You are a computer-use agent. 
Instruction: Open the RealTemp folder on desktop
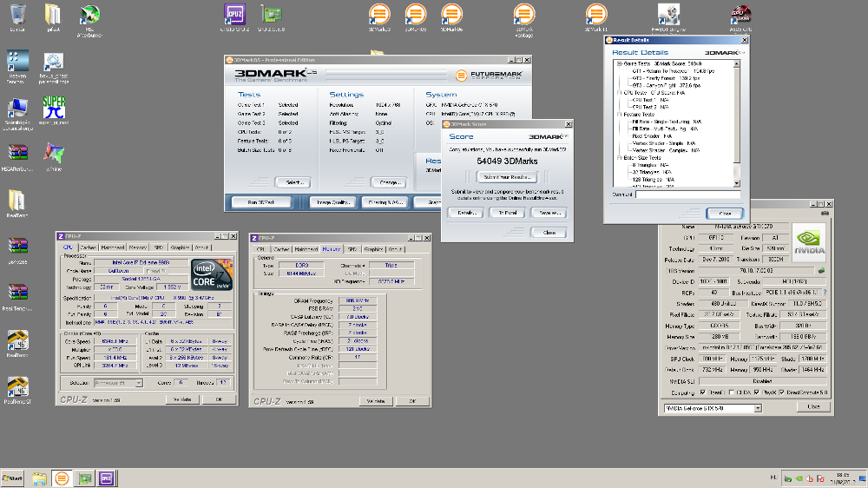point(17,202)
